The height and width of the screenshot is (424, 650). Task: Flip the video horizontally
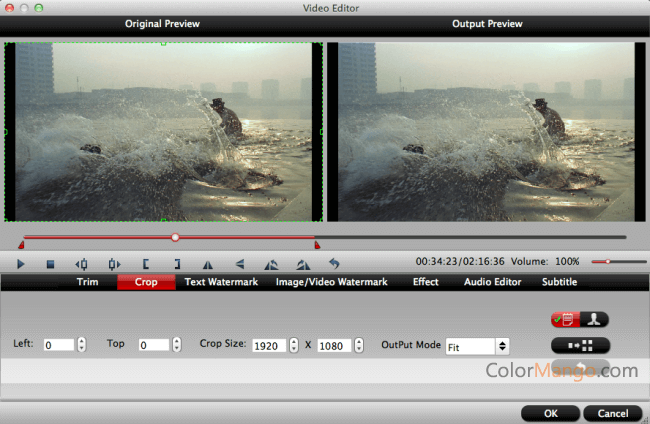[x=208, y=264]
